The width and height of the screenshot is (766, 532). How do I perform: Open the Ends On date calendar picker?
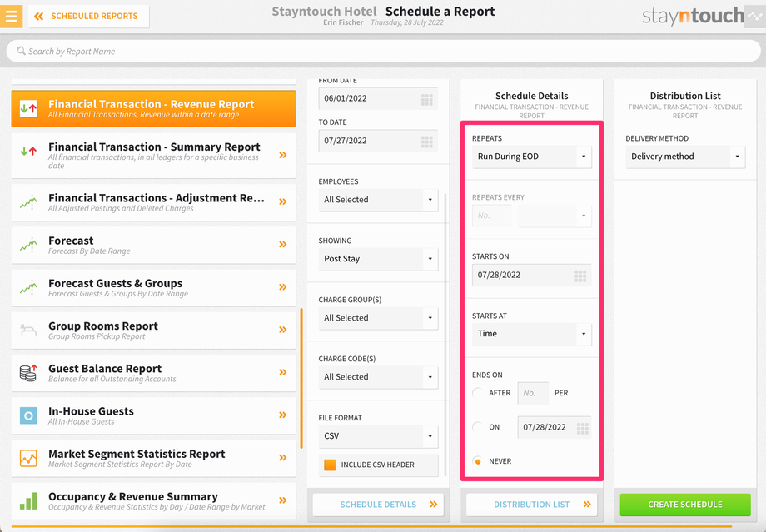582,429
